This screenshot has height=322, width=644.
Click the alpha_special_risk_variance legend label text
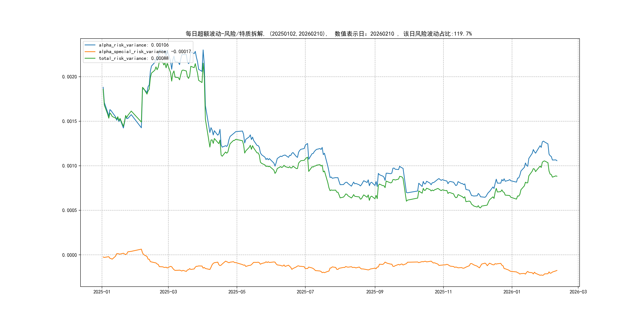click(x=145, y=52)
